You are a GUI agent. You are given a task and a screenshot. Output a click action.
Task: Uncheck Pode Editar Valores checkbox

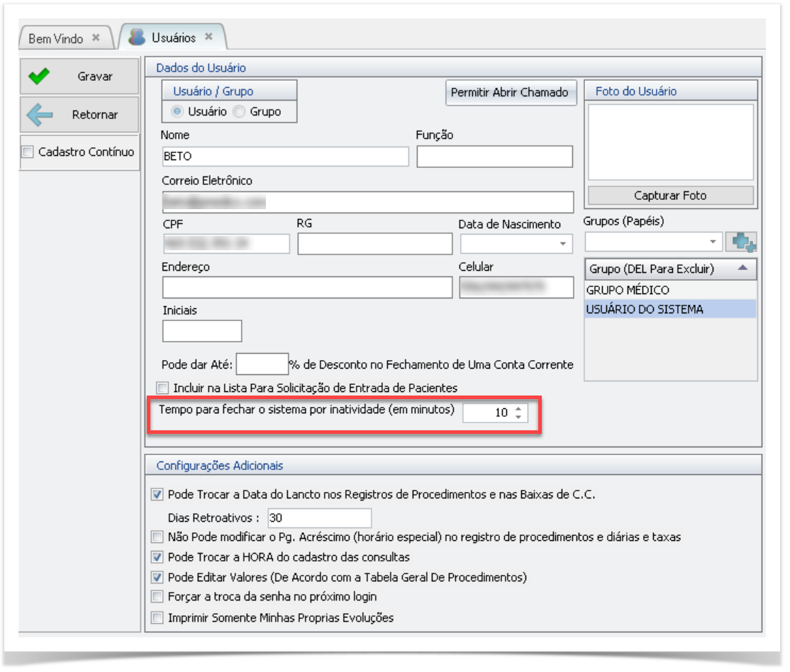pyautogui.click(x=157, y=577)
